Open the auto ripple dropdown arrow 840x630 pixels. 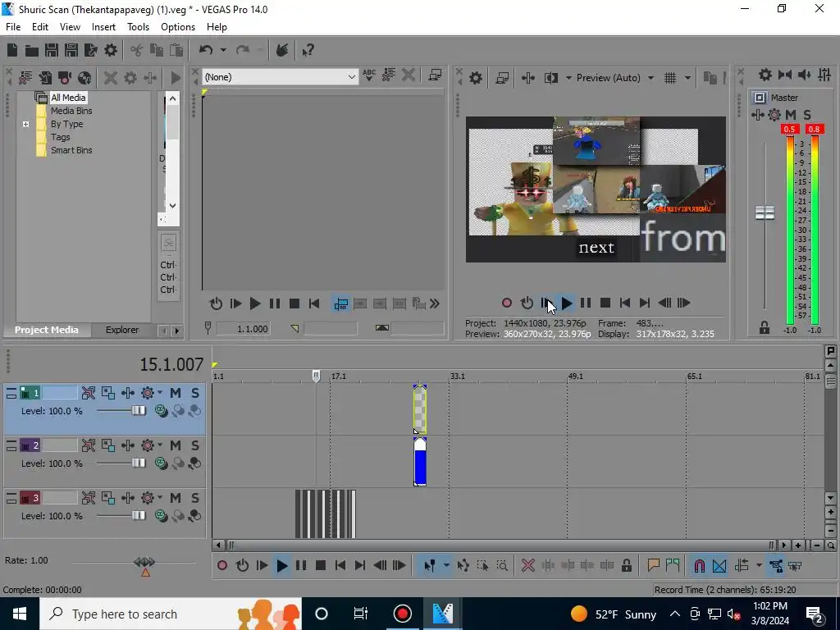click(759, 566)
